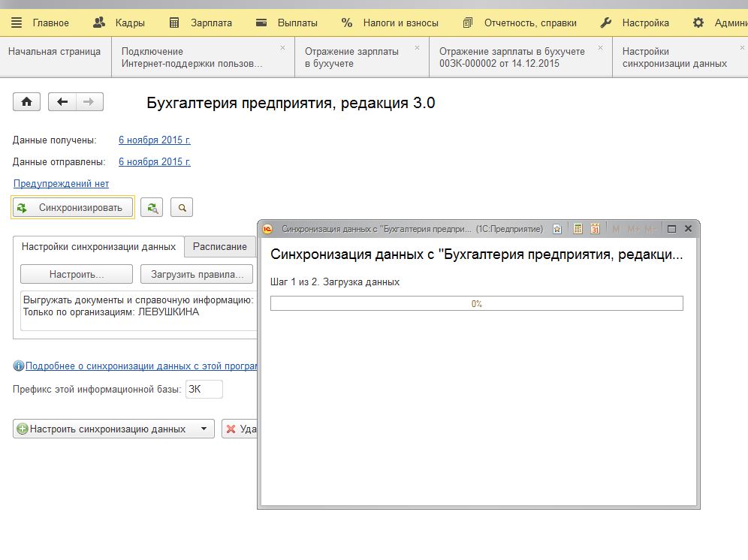
Task: Expand Настроить синхронизацию данных dropdown
Action: pos(204,429)
